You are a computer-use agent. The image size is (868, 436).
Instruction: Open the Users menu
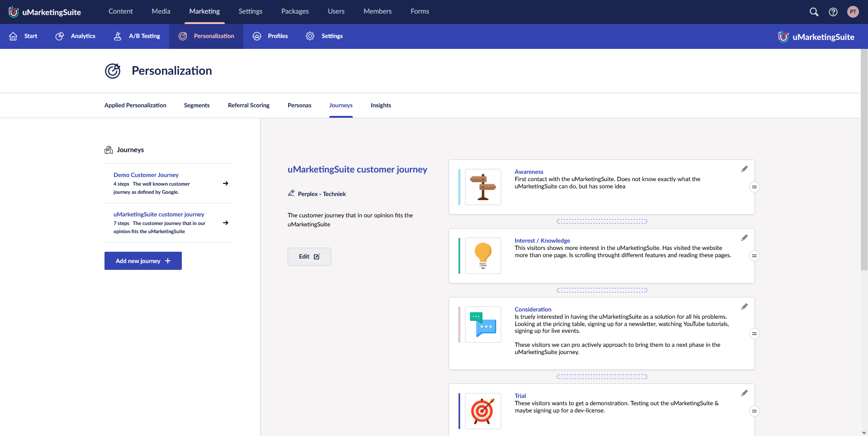point(336,11)
